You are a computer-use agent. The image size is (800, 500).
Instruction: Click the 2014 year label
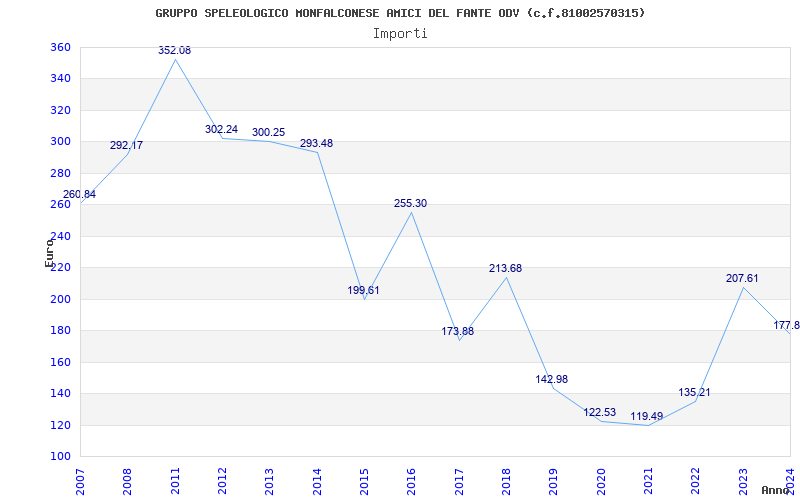coord(317,481)
